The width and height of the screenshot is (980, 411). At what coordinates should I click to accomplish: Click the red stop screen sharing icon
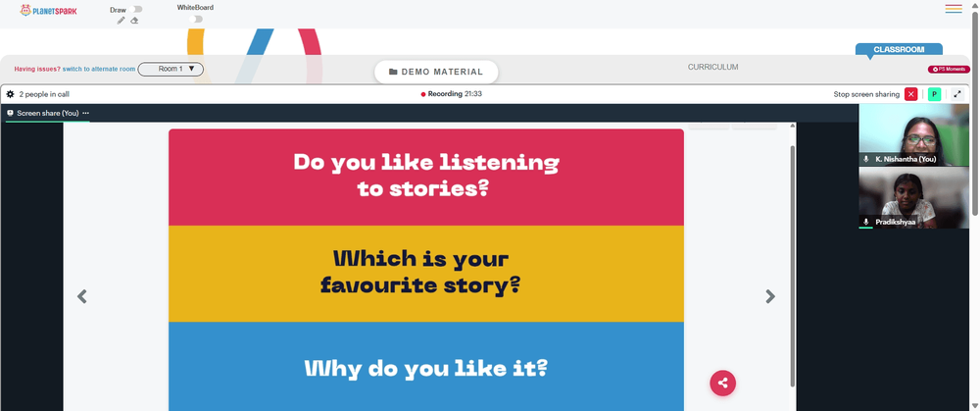pos(910,94)
